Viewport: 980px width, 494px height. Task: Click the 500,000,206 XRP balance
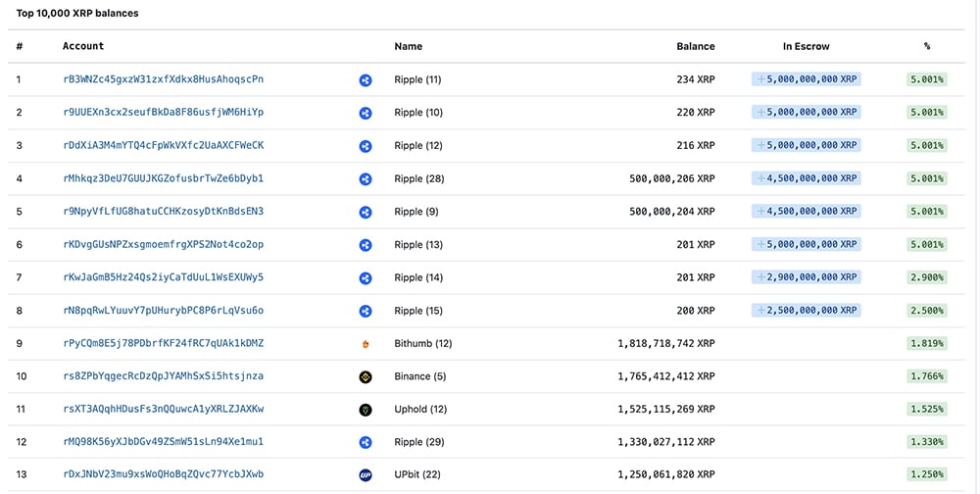672,178
